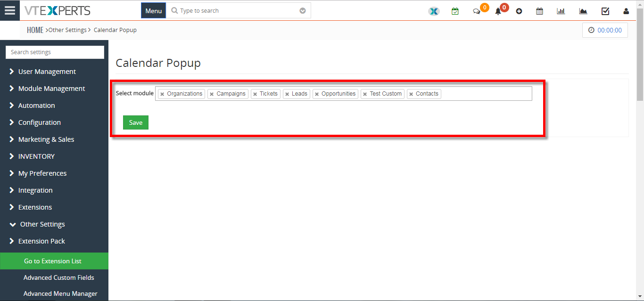Click the quick create plus icon

click(x=519, y=11)
